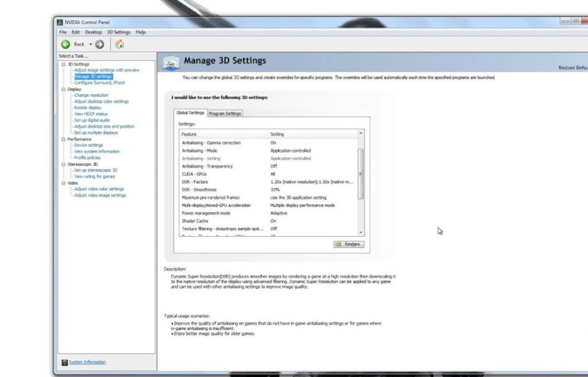Viewport: 588px width, 377px height.
Task: Select the DSR - Smoothness row
Action: 269,190
